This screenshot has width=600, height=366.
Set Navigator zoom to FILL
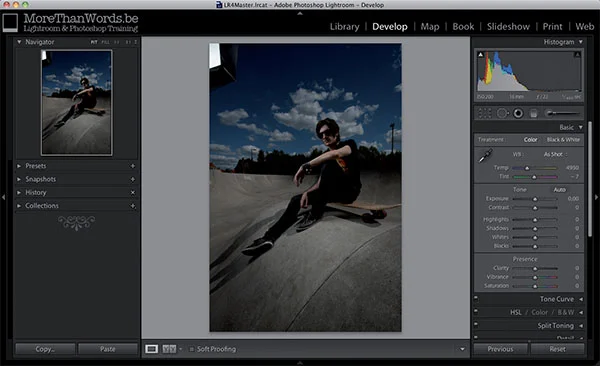point(105,42)
